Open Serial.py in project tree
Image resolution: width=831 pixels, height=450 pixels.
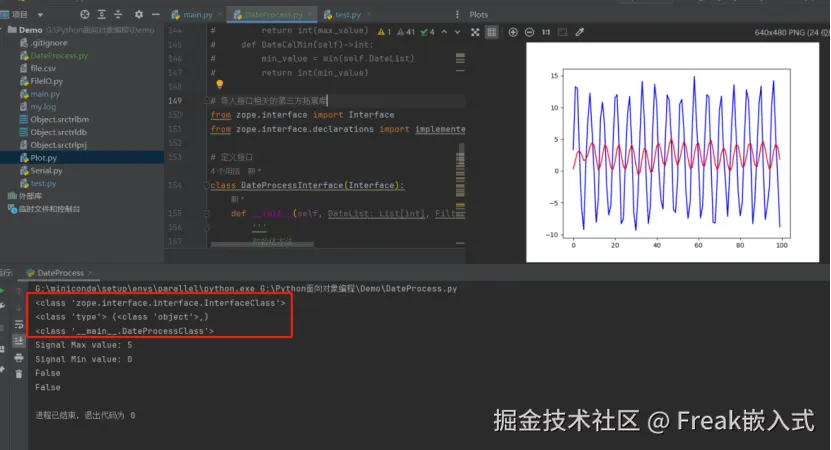tap(46, 171)
